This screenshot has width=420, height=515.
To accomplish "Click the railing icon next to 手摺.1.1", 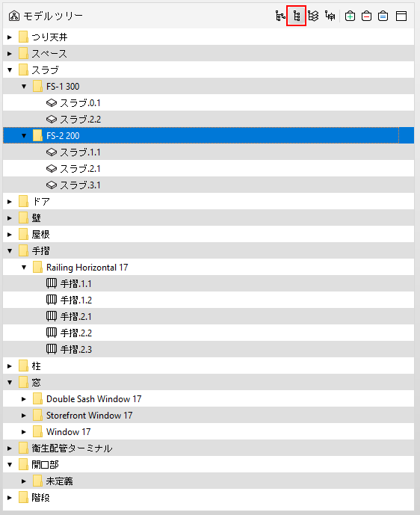I will pos(52,283).
